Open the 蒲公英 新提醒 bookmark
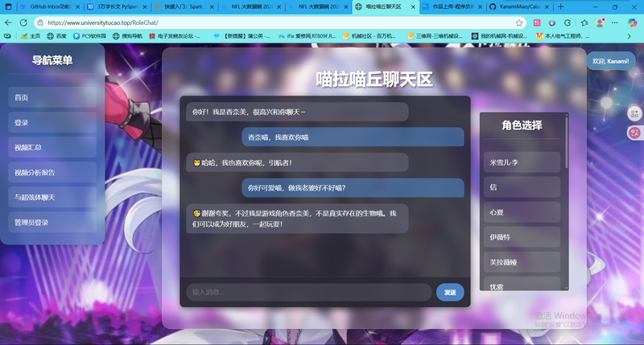This screenshot has height=345, width=644. [x=242, y=36]
